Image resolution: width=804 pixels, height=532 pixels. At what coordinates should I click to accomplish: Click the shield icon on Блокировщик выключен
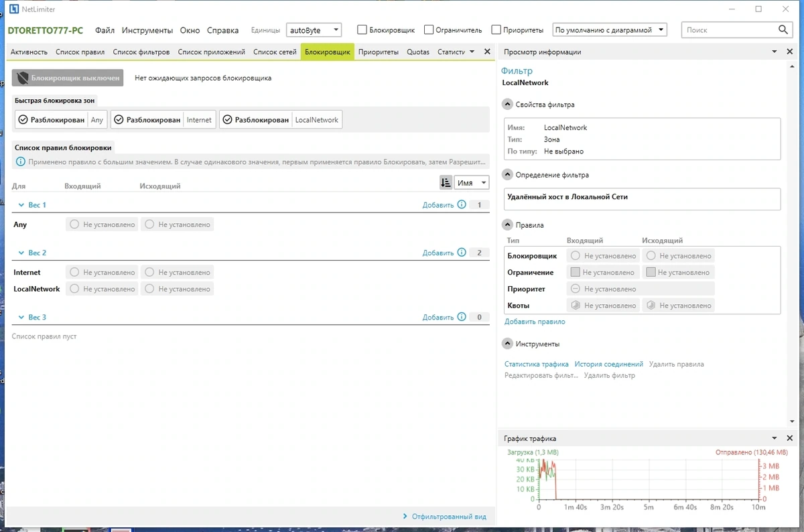tap(23, 78)
